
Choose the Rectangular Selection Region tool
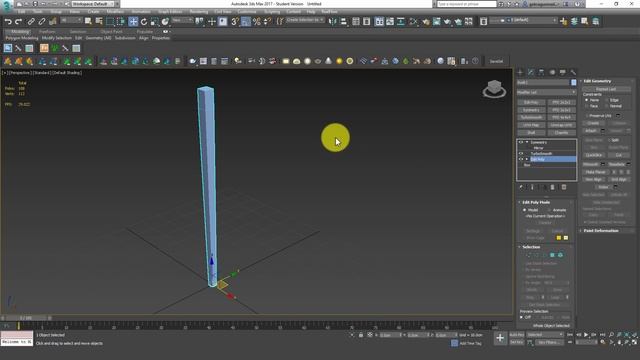coord(110,22)
